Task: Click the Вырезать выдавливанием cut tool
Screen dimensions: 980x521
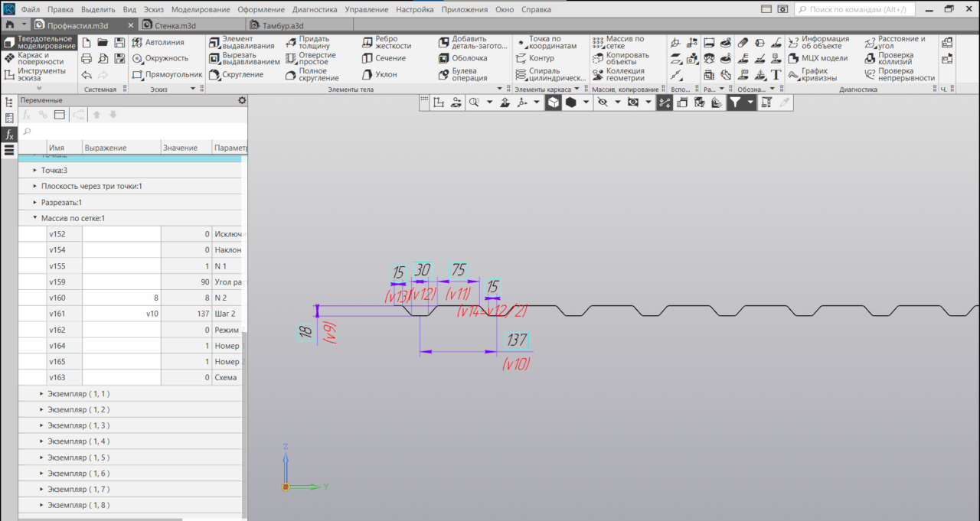Action: 244,58
